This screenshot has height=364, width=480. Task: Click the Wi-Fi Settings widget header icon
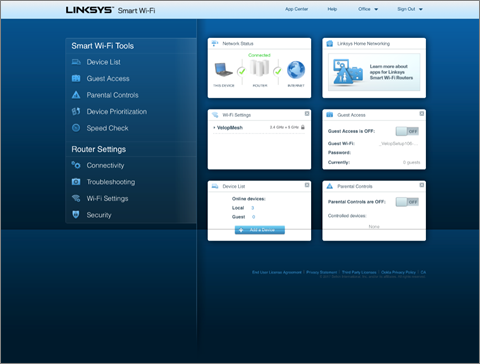pyautogui.click(x=215, y=115)
